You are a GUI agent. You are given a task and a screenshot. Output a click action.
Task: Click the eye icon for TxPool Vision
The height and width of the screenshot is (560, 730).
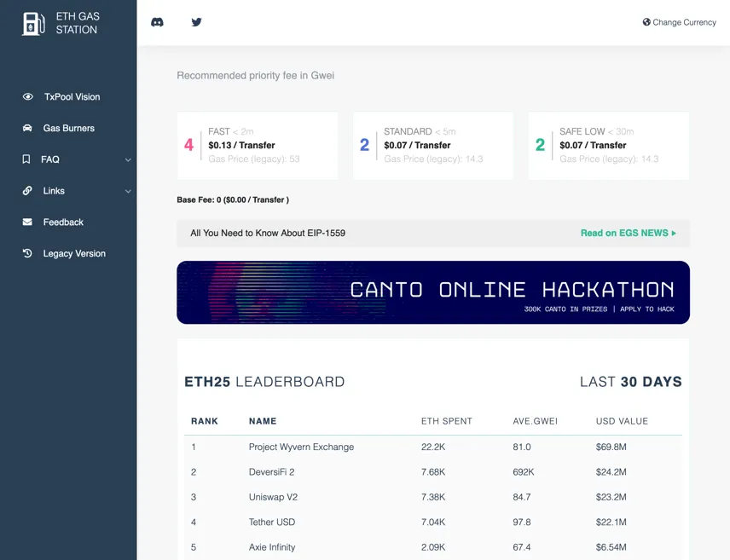tap(28, 97)
